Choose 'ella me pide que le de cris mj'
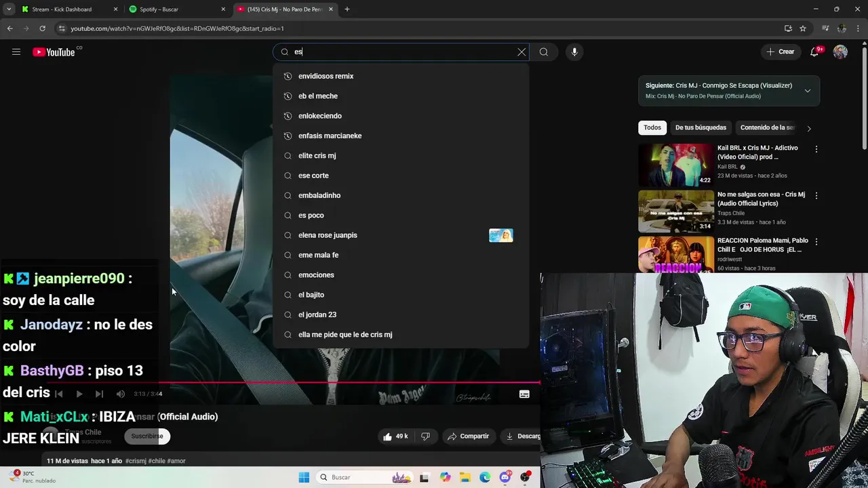Image resolution: width=868 pixels, height=488 pixels. pyautogui.click(x=401, y=334)
